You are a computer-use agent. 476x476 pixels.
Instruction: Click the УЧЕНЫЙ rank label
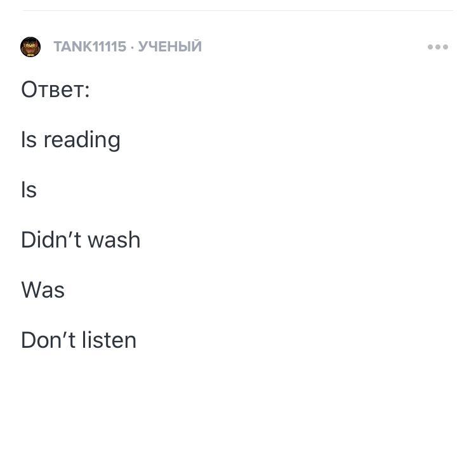[169, 47]
